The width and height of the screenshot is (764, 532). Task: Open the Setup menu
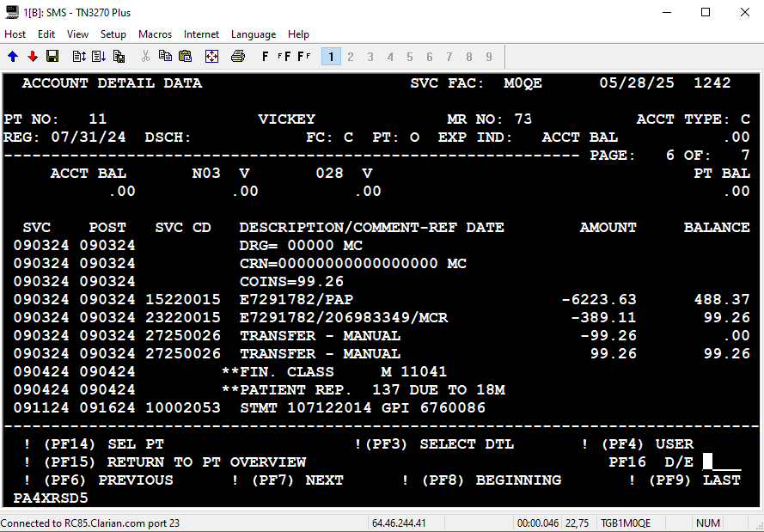pos(113,34)
